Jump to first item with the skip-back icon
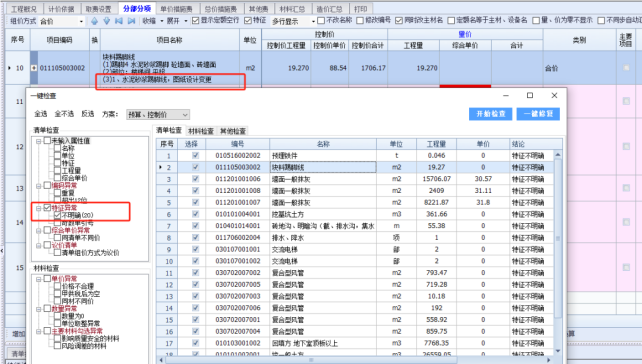The height and width of the screenshot is (364, 642). click(119, 20)
